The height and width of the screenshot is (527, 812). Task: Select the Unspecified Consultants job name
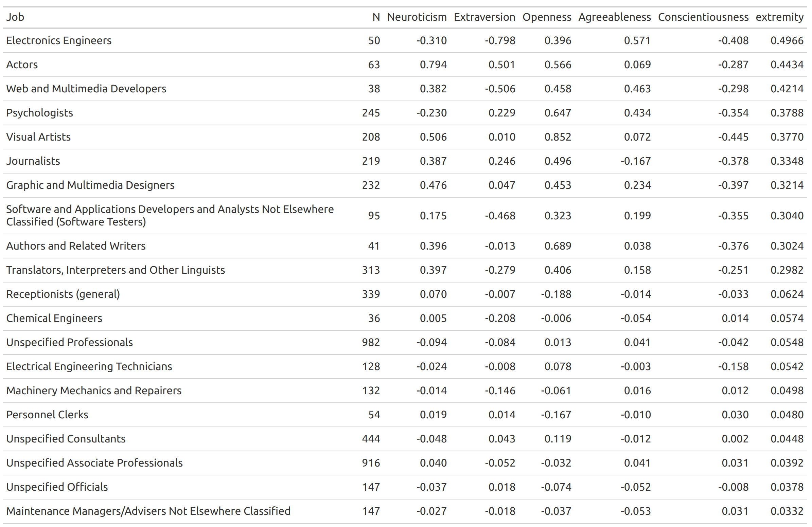pyautogui.click(x=66, y=439)
